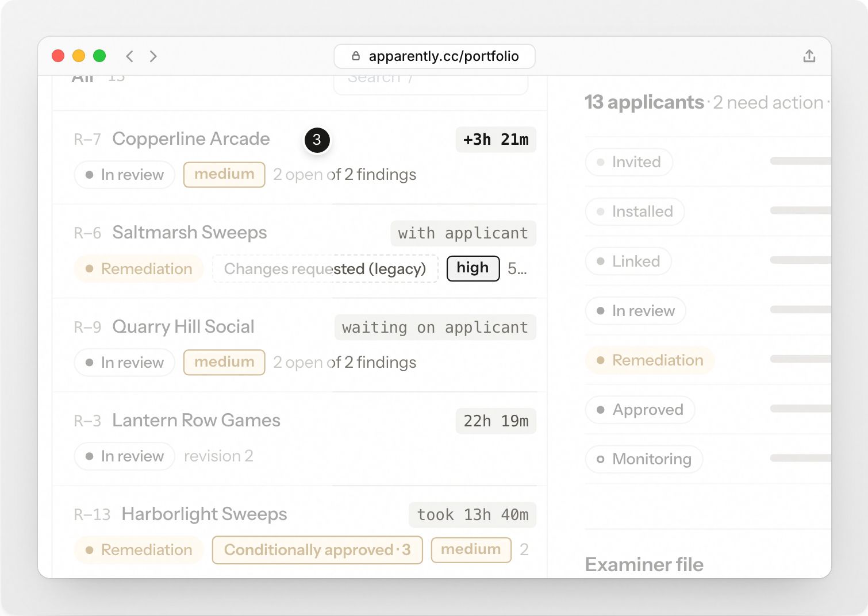Click Remediation status on Harborlight Sweeps
This screenshot has width=868, height=616.
tap(139, 550)
